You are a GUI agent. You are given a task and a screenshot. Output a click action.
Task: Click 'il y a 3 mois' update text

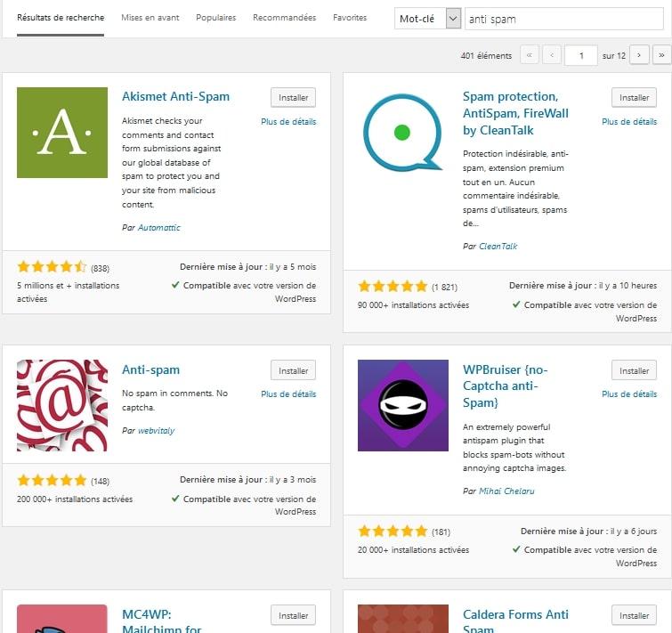point(293,480)
